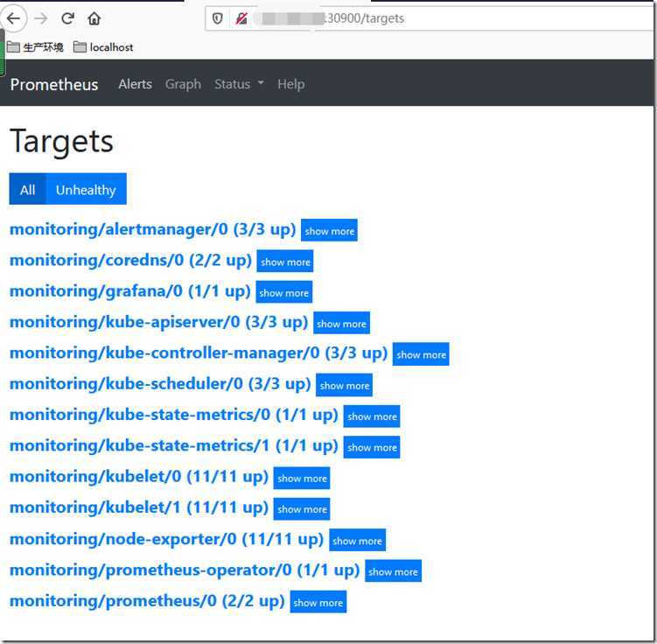The image size is (657, 644).
Task: Show more for kube-state-metrics/1
Action: pyautogui.click(x=372, y=447)
